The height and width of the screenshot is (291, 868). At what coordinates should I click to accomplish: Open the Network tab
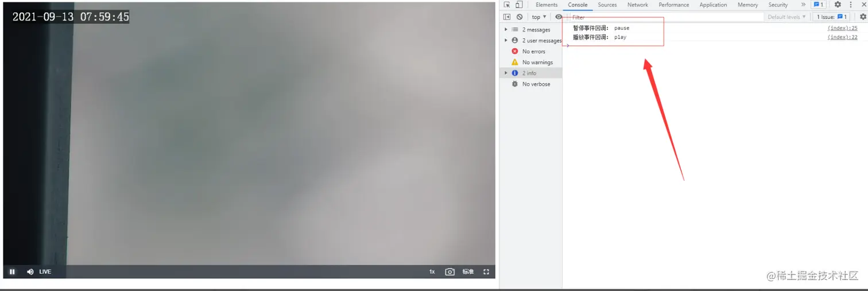[638, 5]
